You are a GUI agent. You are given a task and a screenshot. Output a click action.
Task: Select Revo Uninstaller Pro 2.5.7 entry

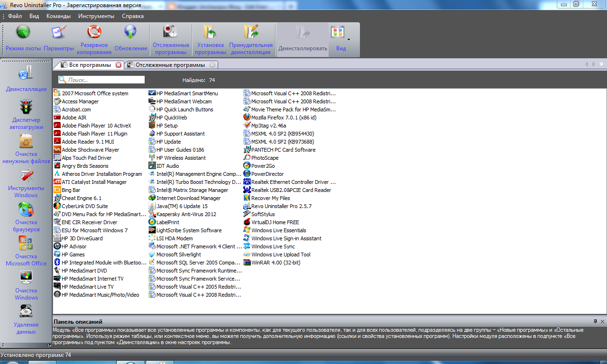pyautogui.click(x=277, y=206)
